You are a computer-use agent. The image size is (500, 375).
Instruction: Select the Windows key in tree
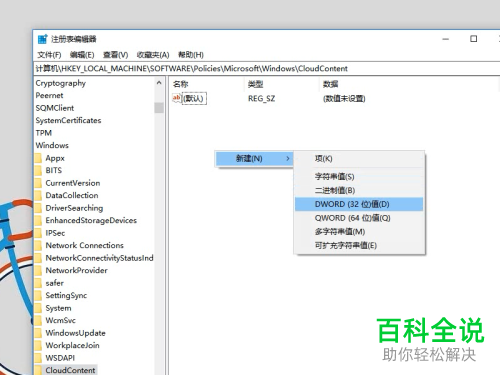[x=52, y=145]
